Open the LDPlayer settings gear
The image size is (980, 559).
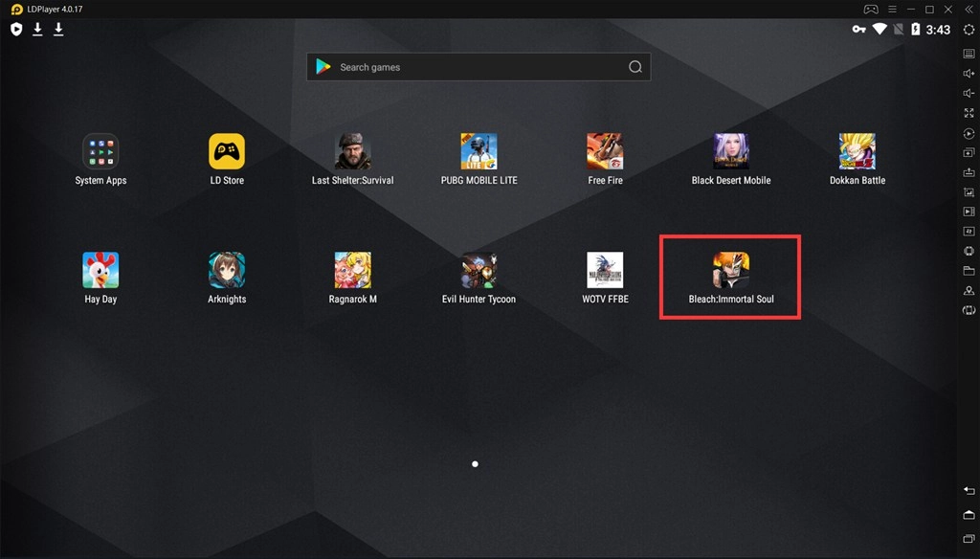(969, 30)
